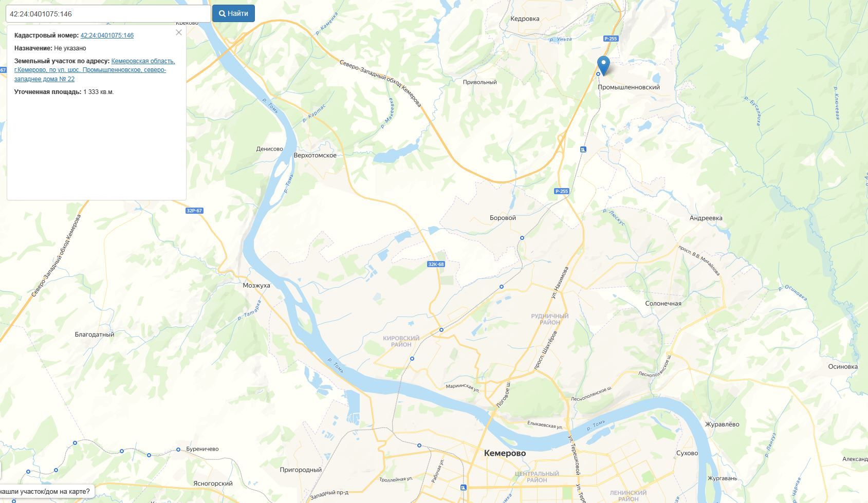
Task: Click the railway station icon in central Кемерово
Action: [x=464, y=487]
